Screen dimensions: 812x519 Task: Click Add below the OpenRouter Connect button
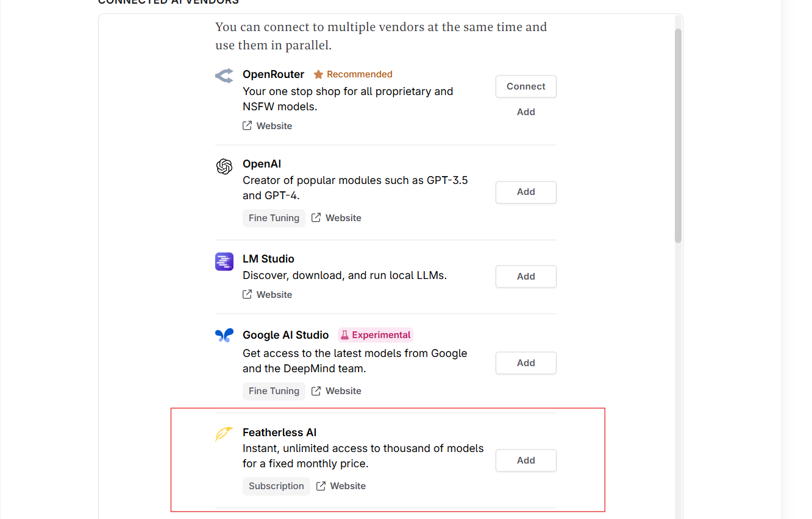525,112
